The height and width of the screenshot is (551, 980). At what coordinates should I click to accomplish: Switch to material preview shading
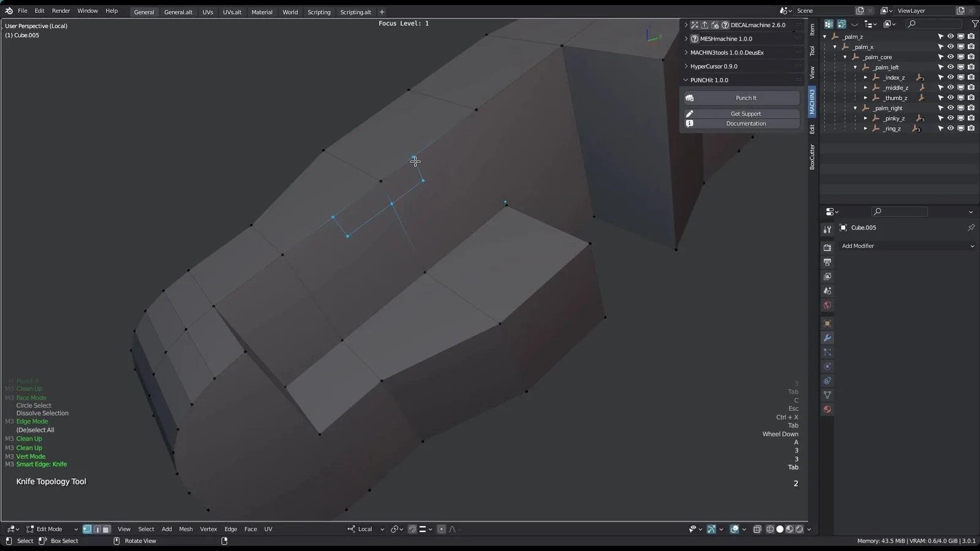[790, 529]
